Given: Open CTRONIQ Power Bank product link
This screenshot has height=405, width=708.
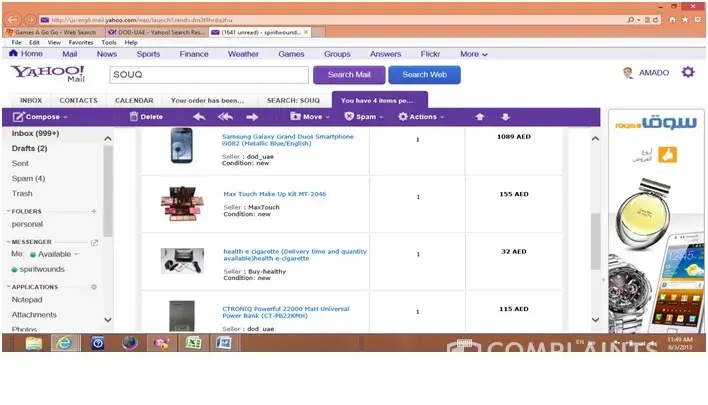Looking at the screenshot, I should (x=285, y=312).
